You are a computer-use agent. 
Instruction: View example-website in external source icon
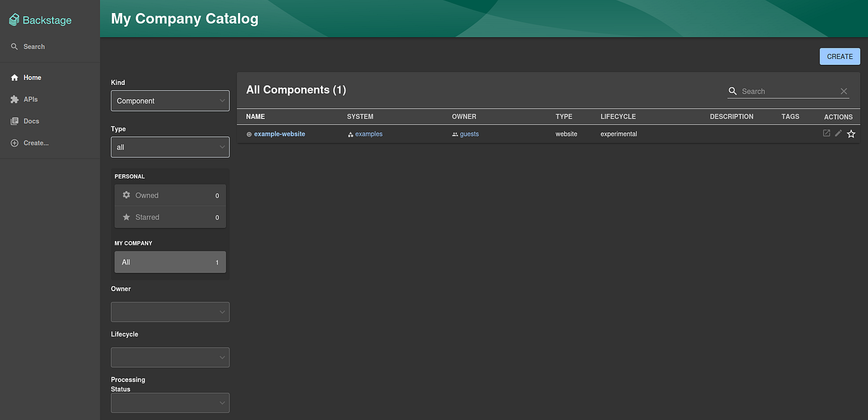(x=826, y=133)
